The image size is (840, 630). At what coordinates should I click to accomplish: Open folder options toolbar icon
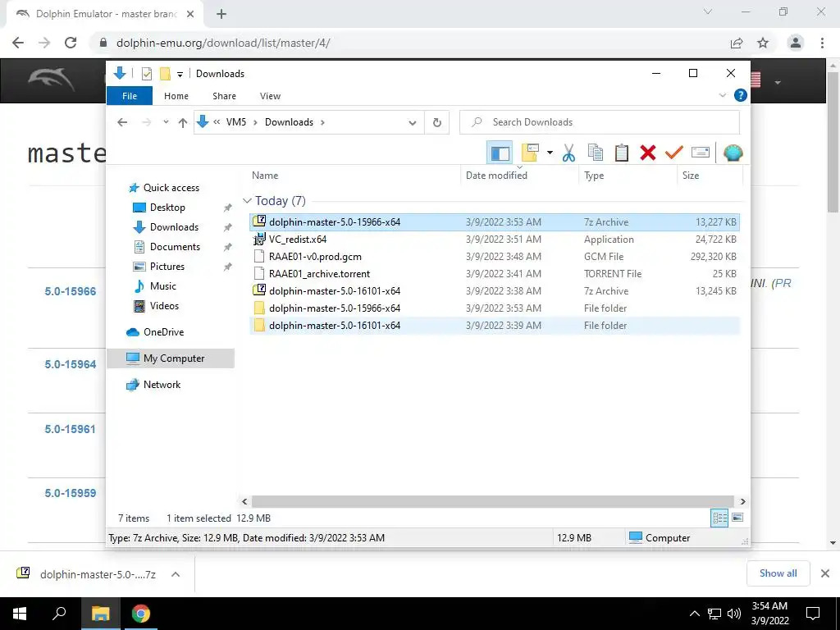pyautogui.click(x=529, y=153)
